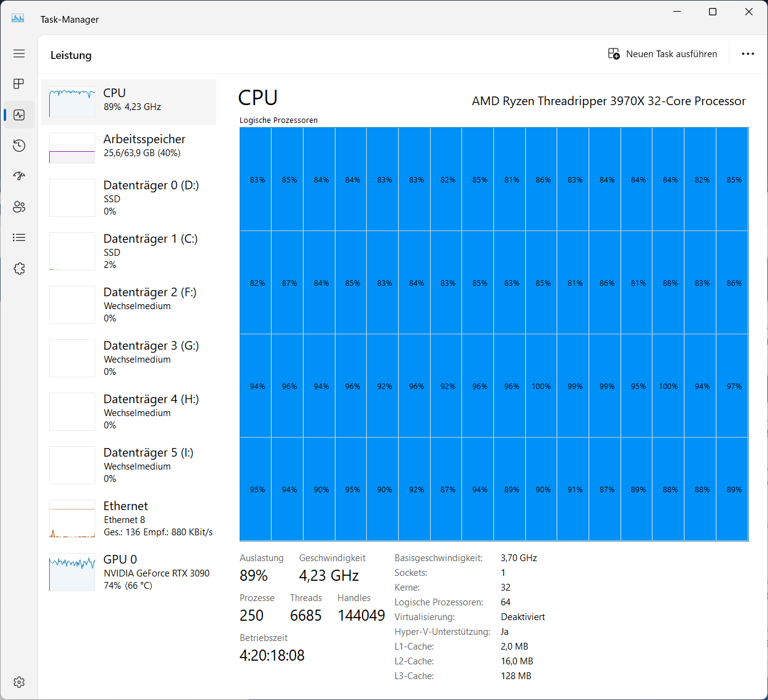Click the Handles count 144049

pos(361,615)
